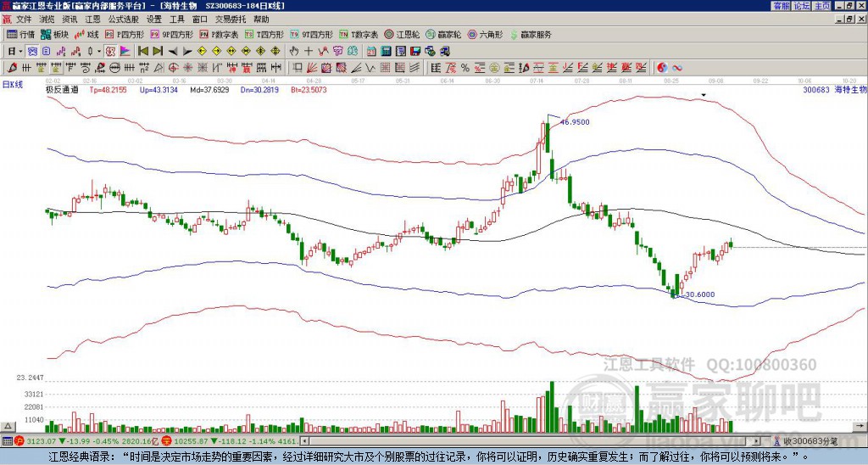Click the red-blue wave cycle icon

click(x=677, y=68)
